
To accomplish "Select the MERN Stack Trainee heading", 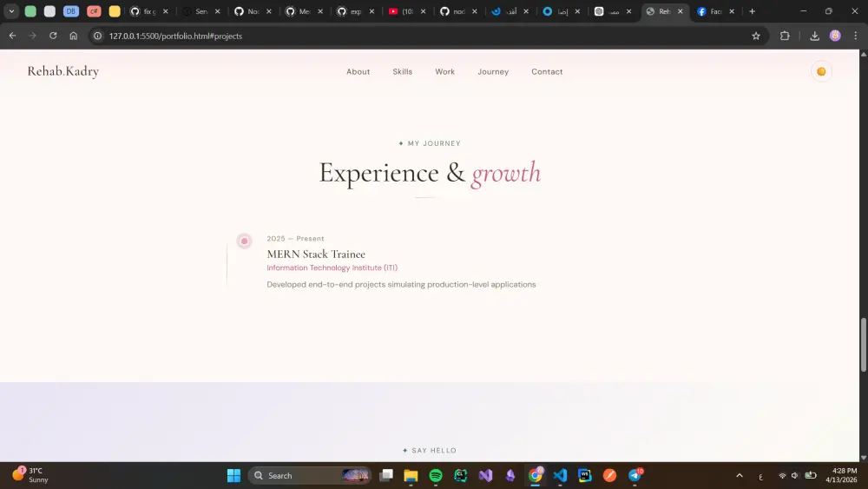I will (x=316, y=254).
